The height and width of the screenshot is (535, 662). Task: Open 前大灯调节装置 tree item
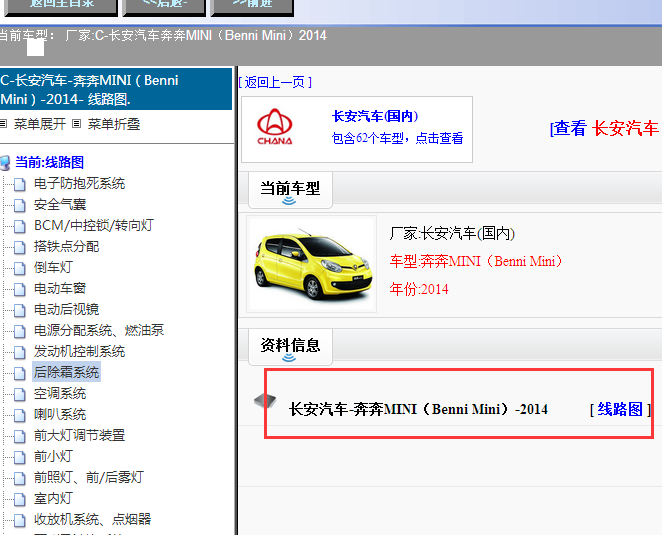tap(79, 435)
